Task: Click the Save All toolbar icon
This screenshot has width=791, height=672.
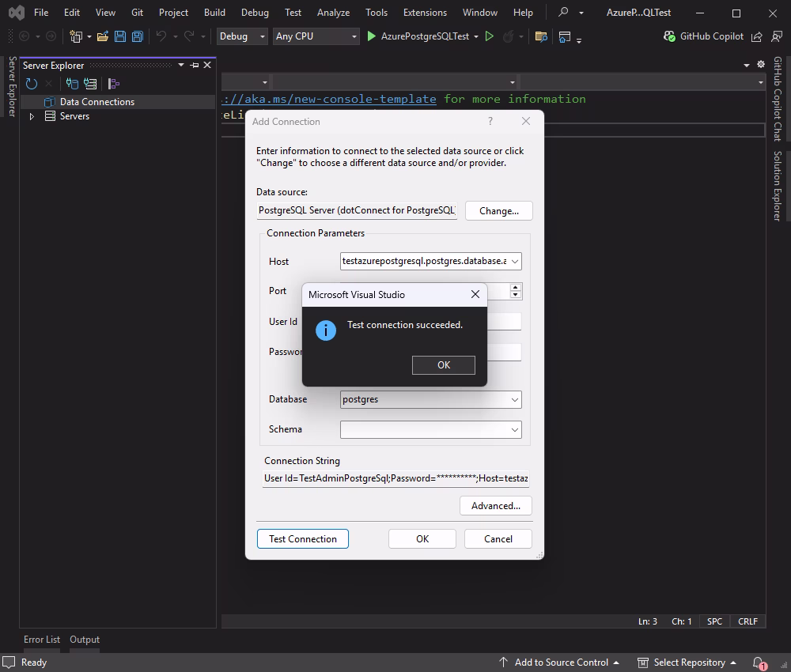Action: coord(136,36)
